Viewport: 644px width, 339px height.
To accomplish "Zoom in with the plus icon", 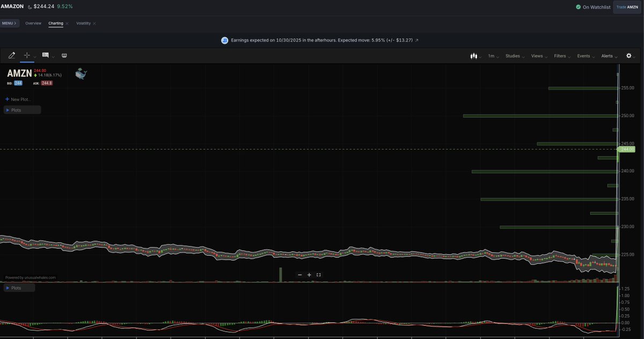I will (309, 275).
